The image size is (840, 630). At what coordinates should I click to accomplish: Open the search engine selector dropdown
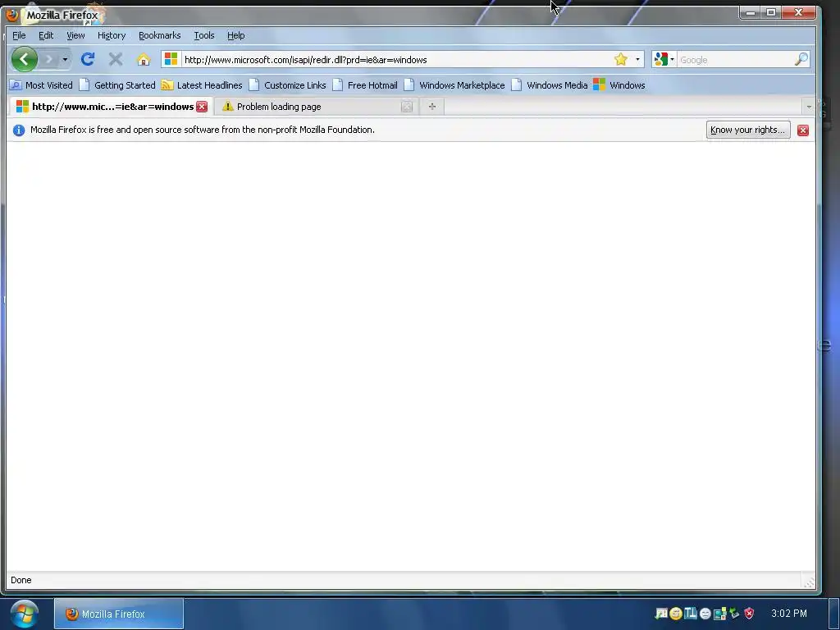(x=664, y=59)
